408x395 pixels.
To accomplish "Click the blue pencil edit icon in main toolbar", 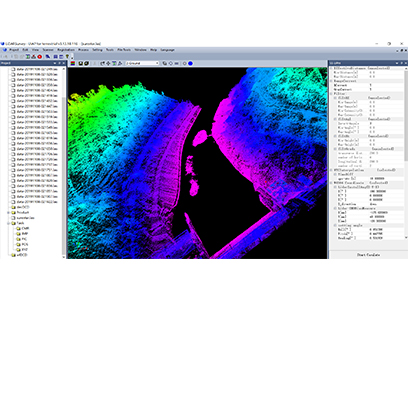I will tap(48, 57).
